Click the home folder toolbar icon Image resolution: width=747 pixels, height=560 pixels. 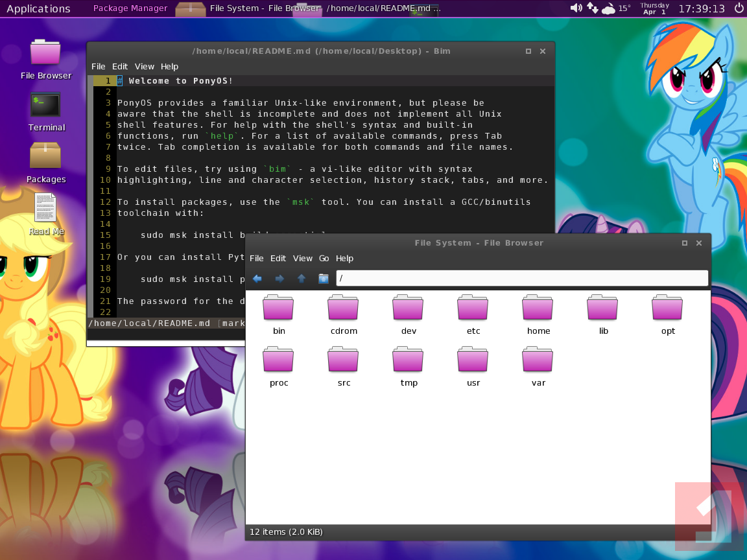click(x=324, y=279)
